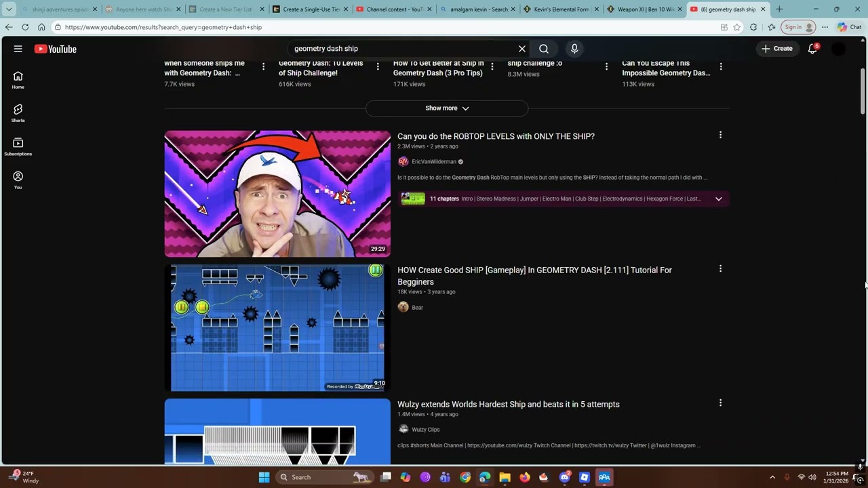Go back in the browser
This screenshot has height=488, width=868.
pos(9,27)
